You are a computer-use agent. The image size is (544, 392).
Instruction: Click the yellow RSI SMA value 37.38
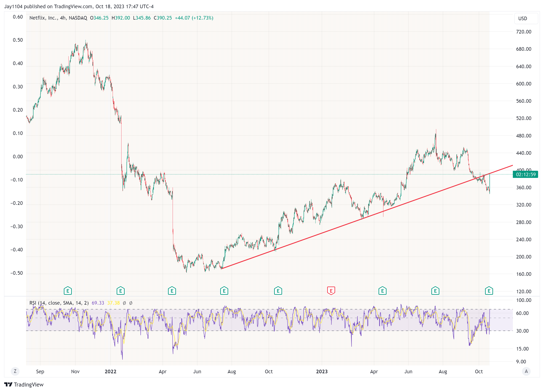(x=113, y=303)
